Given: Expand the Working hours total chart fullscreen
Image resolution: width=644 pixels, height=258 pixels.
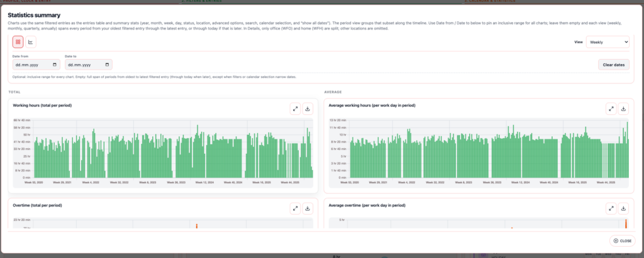Looking at the screenshot, I should tap(295, 108).
